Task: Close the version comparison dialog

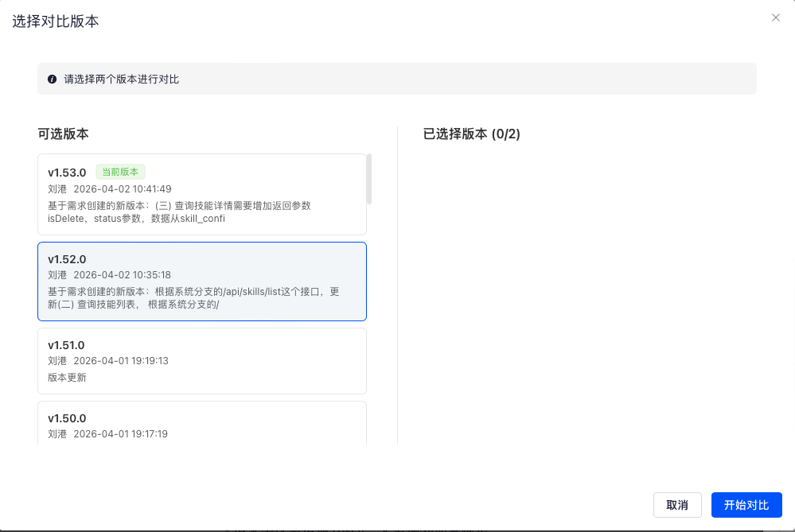Action: tap(775, 17)
